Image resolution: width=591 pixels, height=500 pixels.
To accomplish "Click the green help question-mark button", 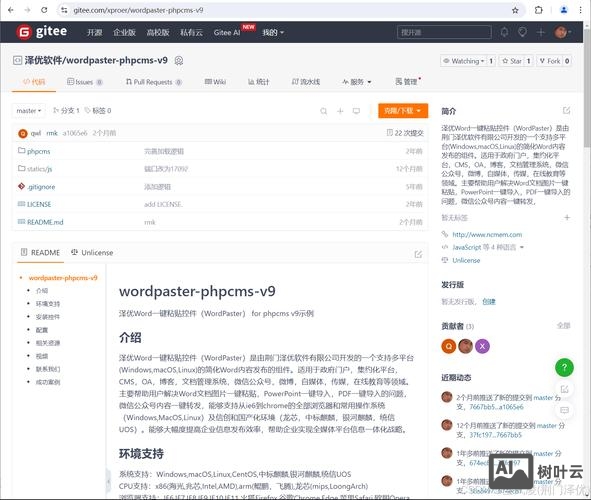I will pyautogui.click(x=564, y=367).
